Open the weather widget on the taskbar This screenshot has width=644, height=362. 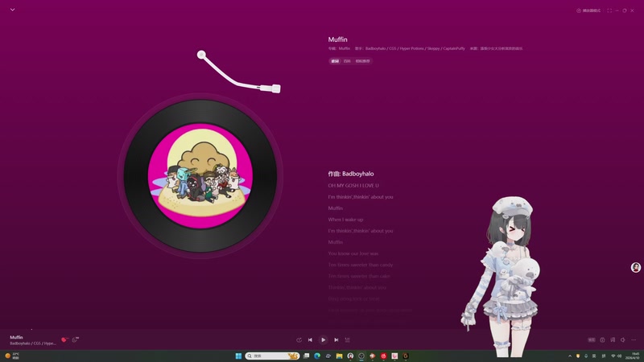tap(12, 356)
